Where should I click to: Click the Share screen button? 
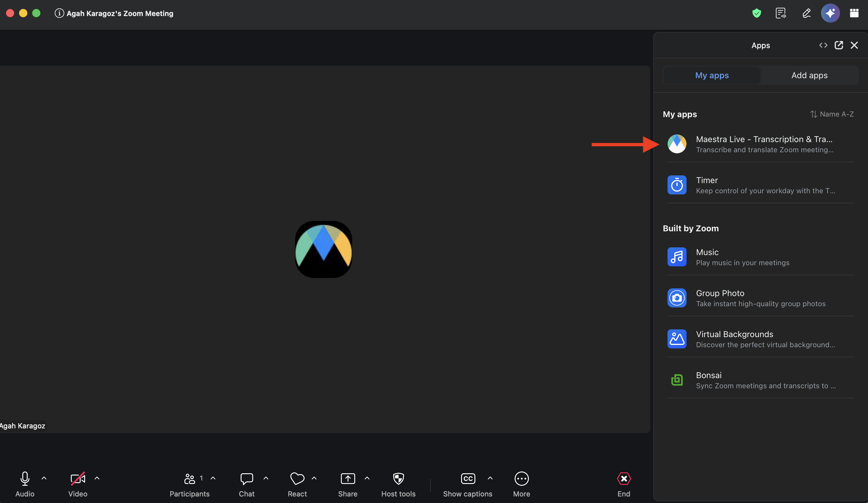coord(347,484)
